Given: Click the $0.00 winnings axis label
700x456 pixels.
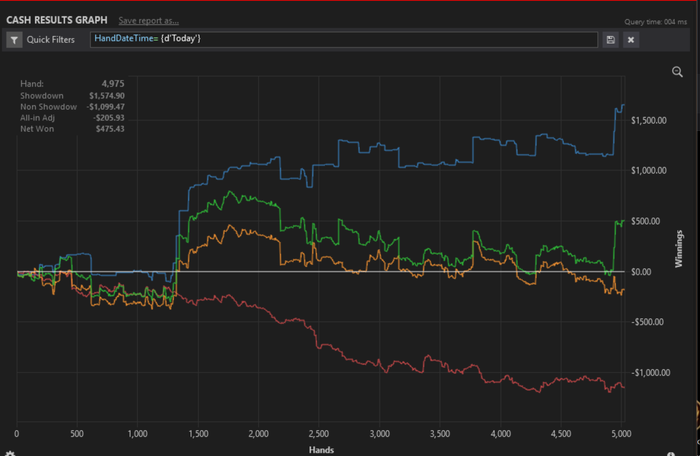Looking at the screenshot, I should coord(641,272).
